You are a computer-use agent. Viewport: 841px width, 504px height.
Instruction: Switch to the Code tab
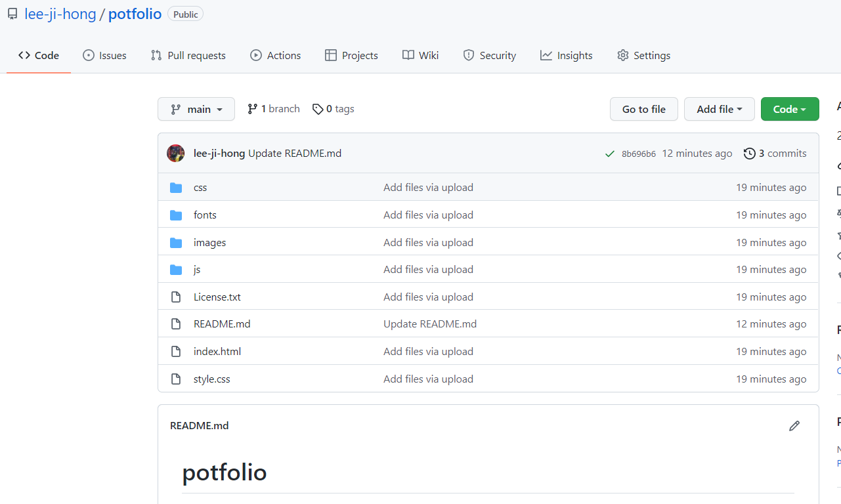point(39,56)
